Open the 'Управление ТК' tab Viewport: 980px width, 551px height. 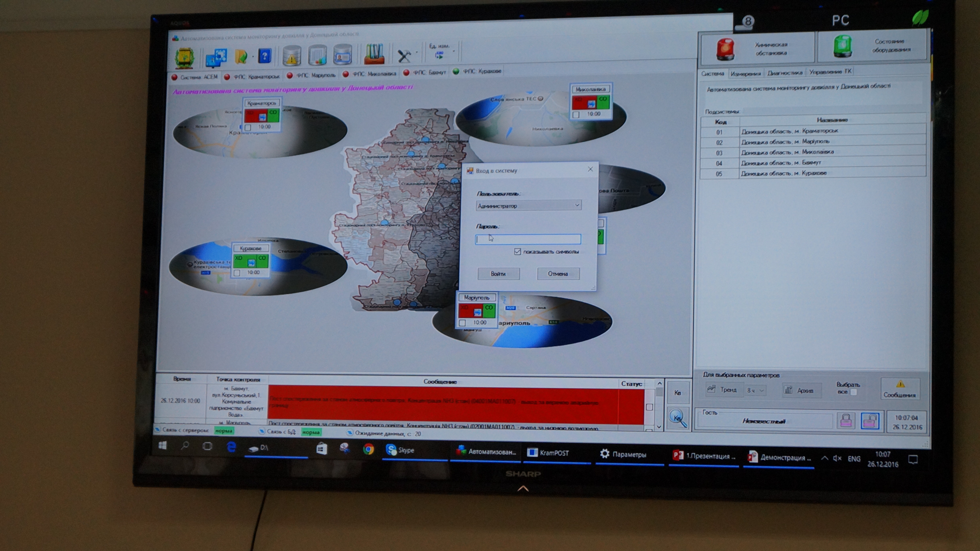830,72
